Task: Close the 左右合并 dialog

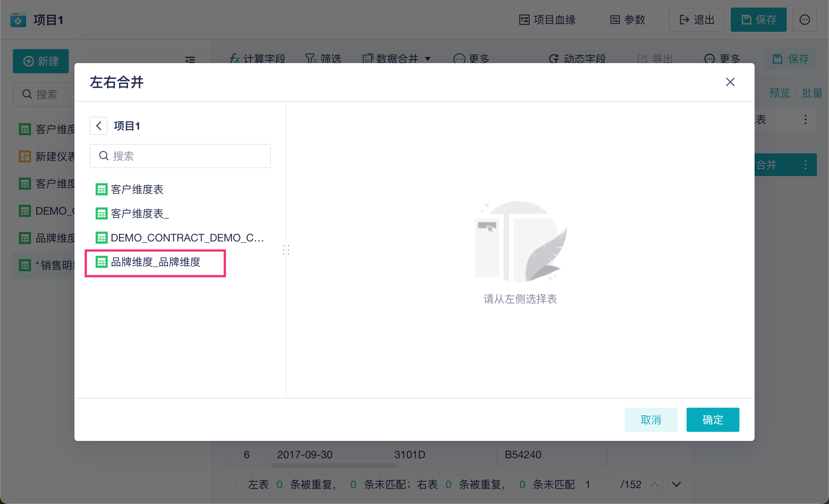Action: click(x=730, y=82)
